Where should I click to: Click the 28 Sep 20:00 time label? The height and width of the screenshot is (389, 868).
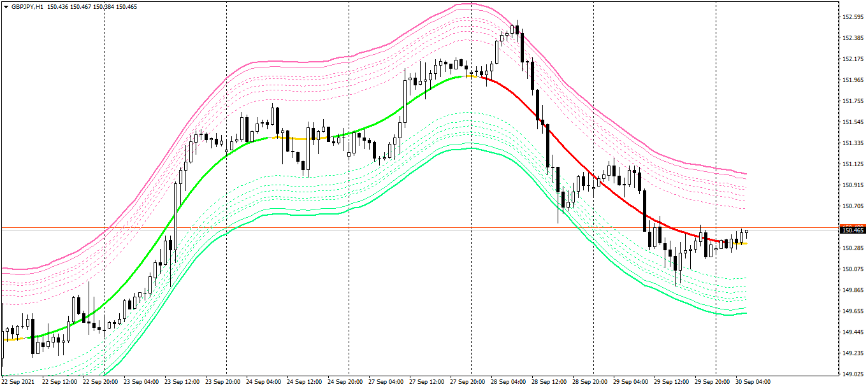[x=590, y=382]
